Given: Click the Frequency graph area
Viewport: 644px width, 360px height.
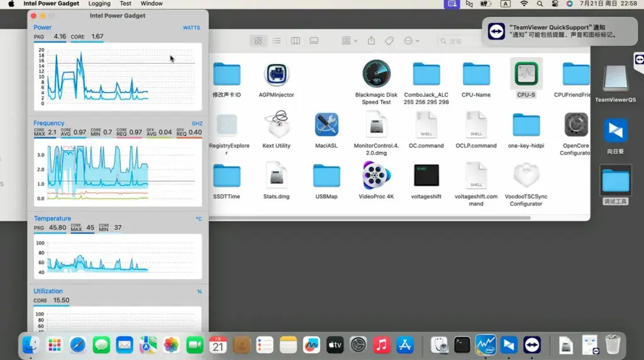Looking at the screenshot, I should [x=118, y=172].
